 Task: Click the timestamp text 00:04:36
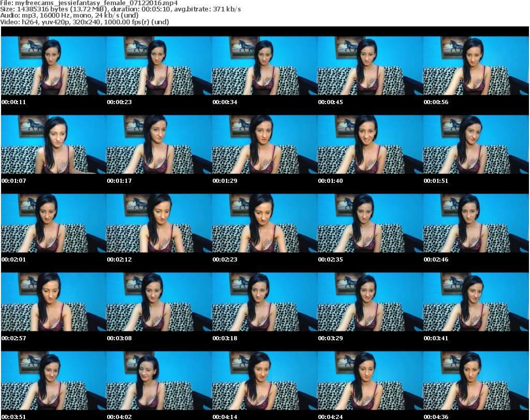(436, 417)
